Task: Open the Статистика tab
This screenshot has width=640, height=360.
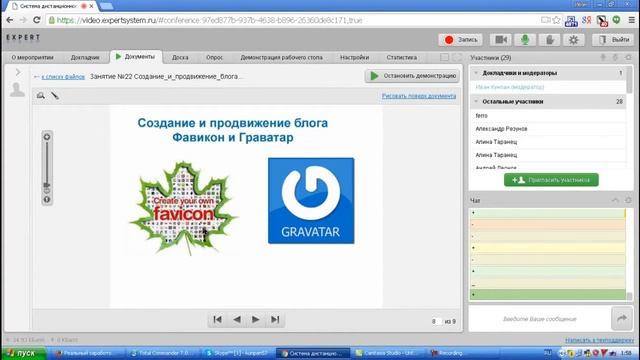Action: 402,58
